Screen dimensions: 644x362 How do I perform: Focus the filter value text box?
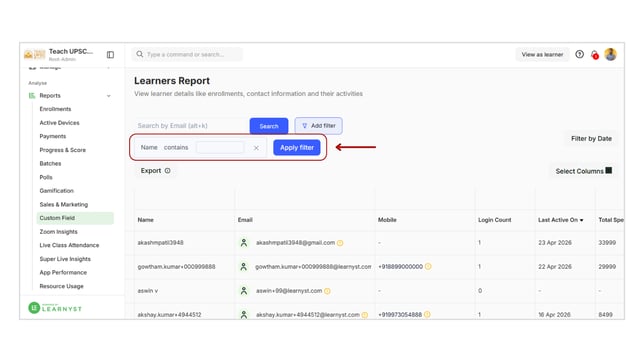click(220, 148)
